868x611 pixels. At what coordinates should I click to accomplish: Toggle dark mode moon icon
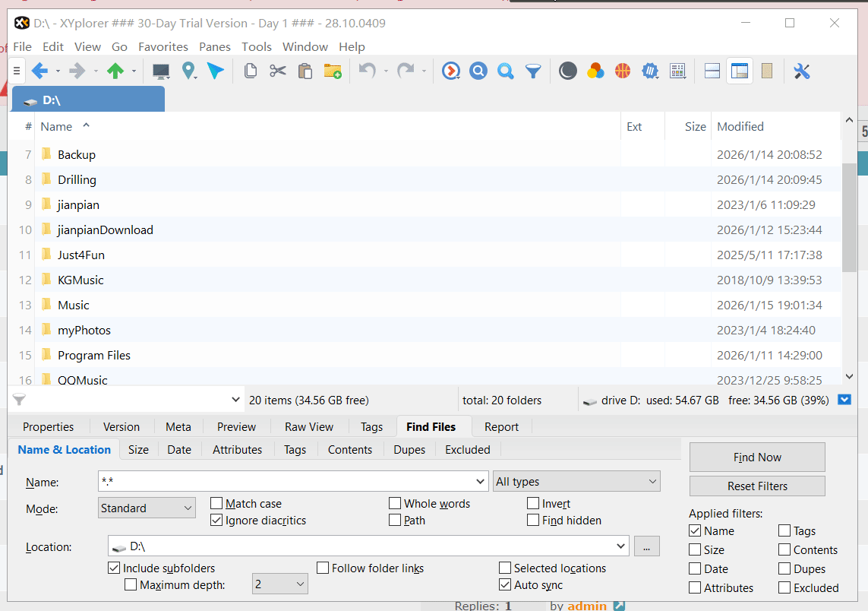click(568, 71)
